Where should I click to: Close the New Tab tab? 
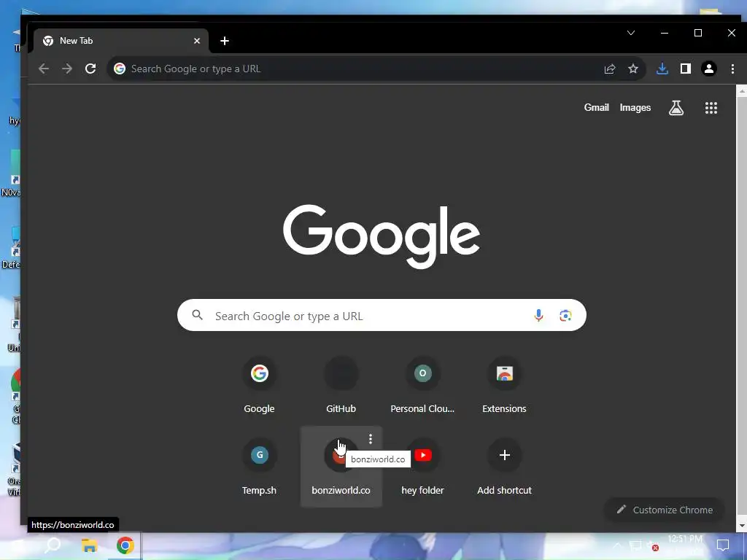[x=197, y=41]
